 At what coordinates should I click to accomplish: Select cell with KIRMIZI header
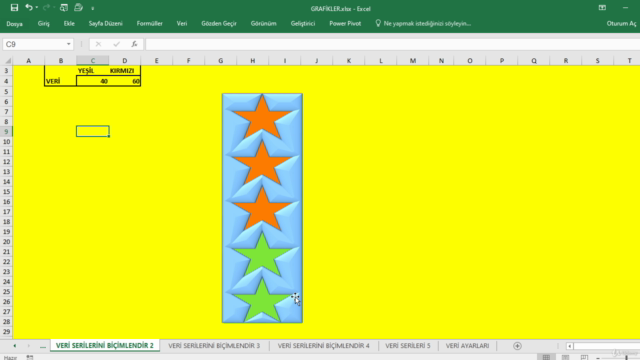point(124,71)
